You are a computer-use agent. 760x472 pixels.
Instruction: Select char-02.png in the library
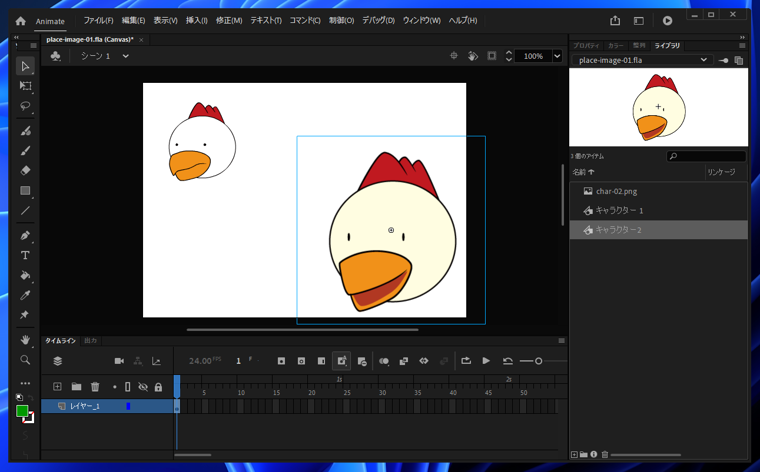point(616,191)
